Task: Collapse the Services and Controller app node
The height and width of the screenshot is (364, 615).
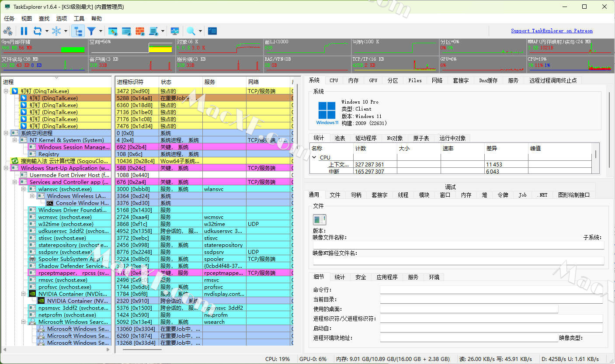Action: [15, 182]
